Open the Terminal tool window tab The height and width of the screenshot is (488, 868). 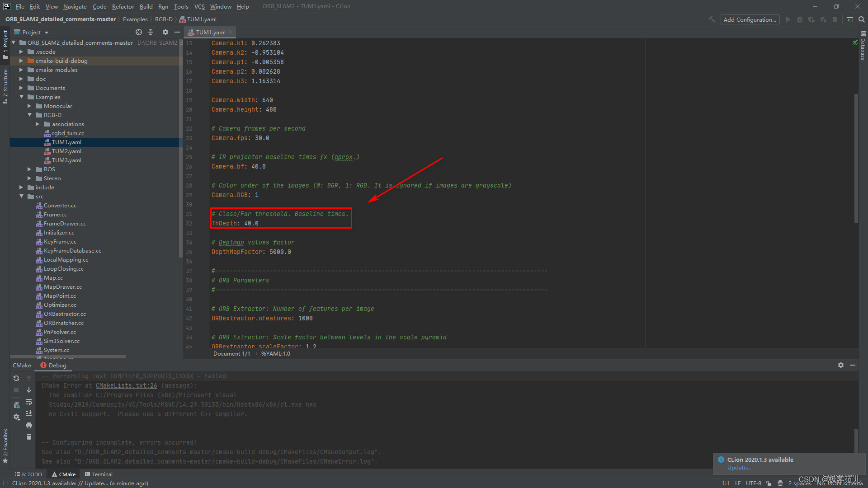coord(99,474)
